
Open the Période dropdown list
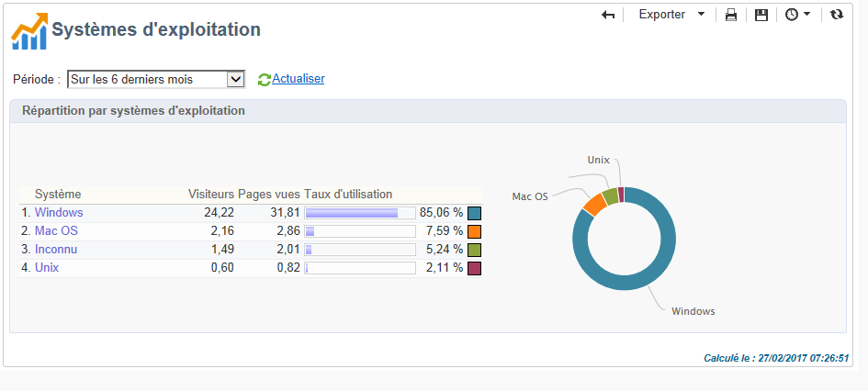[156, 79]
